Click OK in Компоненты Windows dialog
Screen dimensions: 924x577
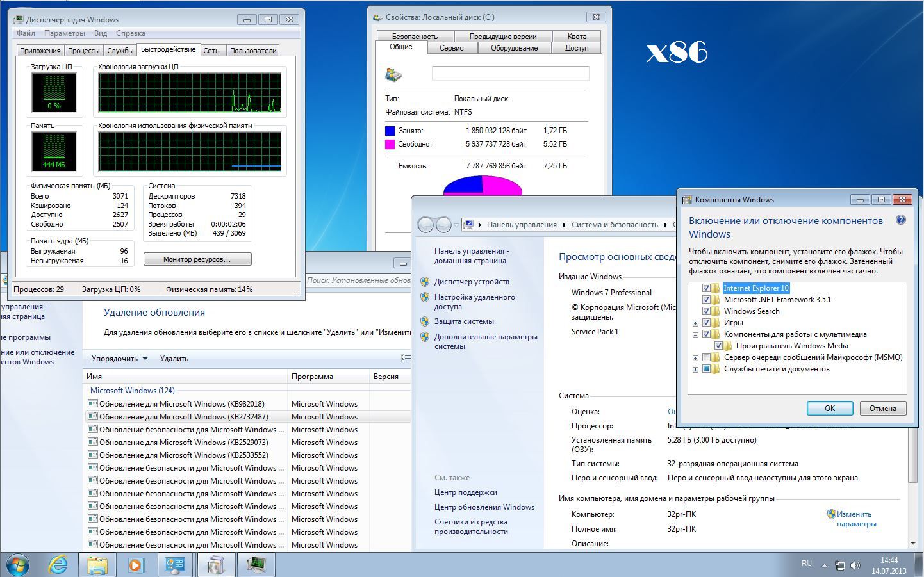point(830,408)
